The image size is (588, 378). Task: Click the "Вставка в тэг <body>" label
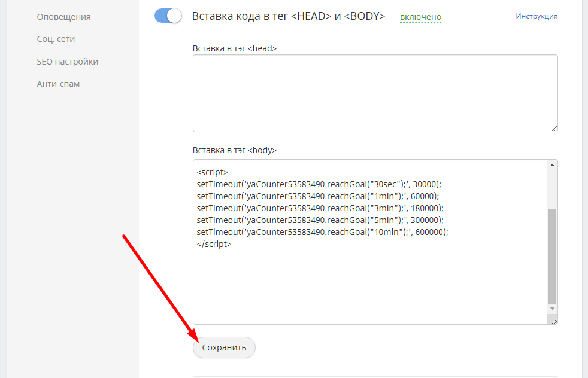pos(234,151)
